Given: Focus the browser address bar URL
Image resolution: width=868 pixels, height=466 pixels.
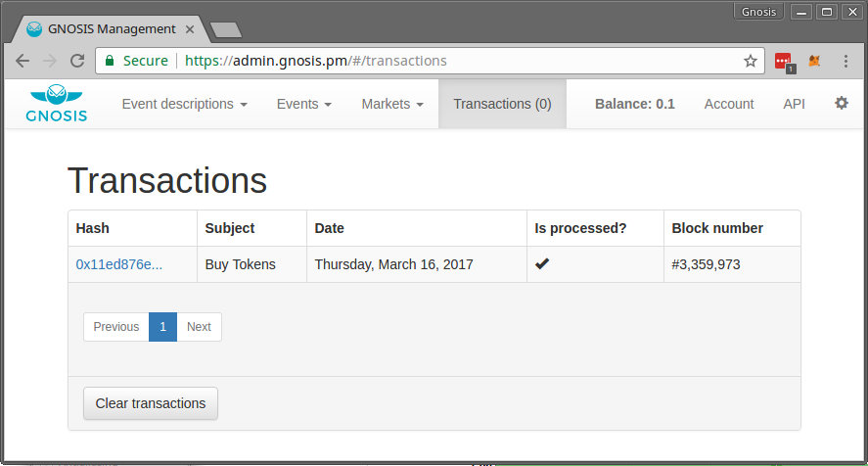Looking at the screenshot, I should click(391, 61).
